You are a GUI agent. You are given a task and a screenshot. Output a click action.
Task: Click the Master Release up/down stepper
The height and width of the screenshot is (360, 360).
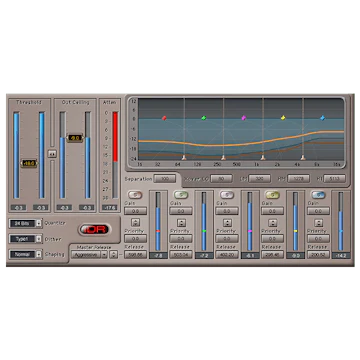[x=113, y=254]
